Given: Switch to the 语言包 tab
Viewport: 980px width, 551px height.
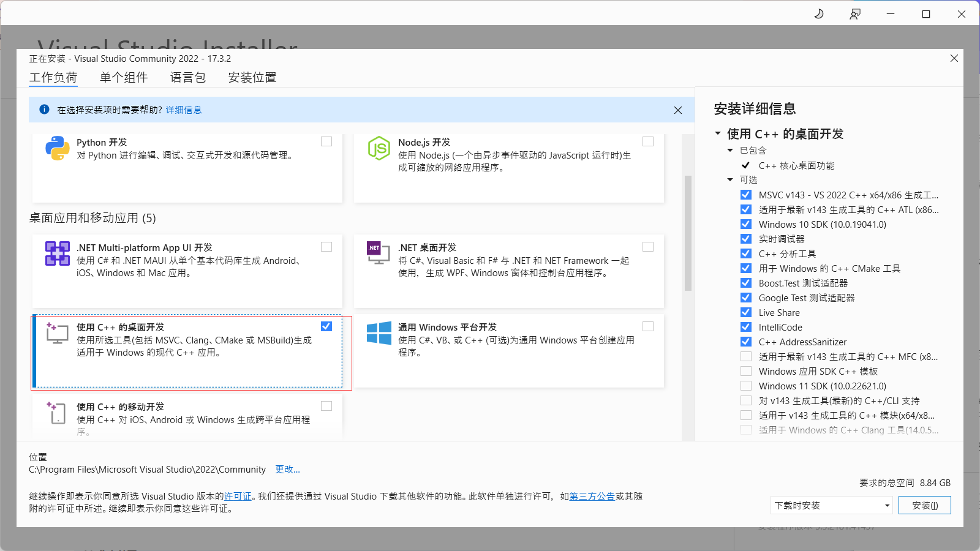Looking at the screenshot, I should pyautogui.click(x=188, y=78).
